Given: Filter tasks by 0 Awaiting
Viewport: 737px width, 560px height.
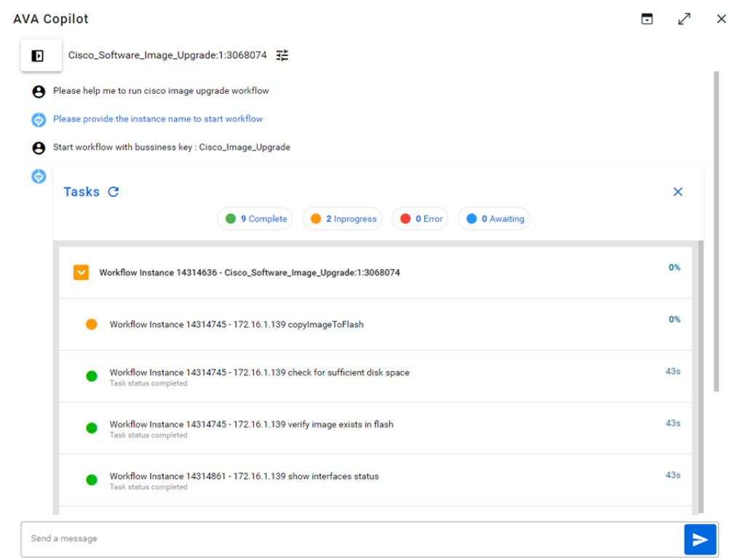Looking at the screenshot, I should 494,219.
